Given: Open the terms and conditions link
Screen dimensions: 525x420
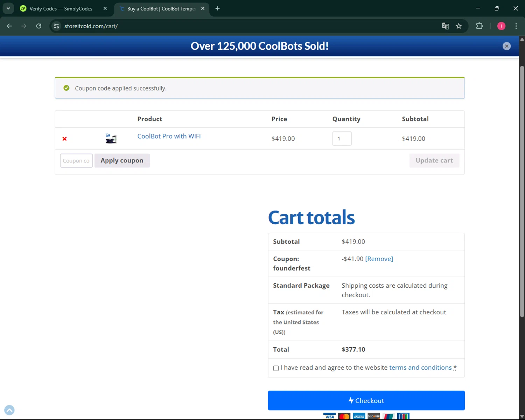Looking at the screenshot, I should click(420, 367).
